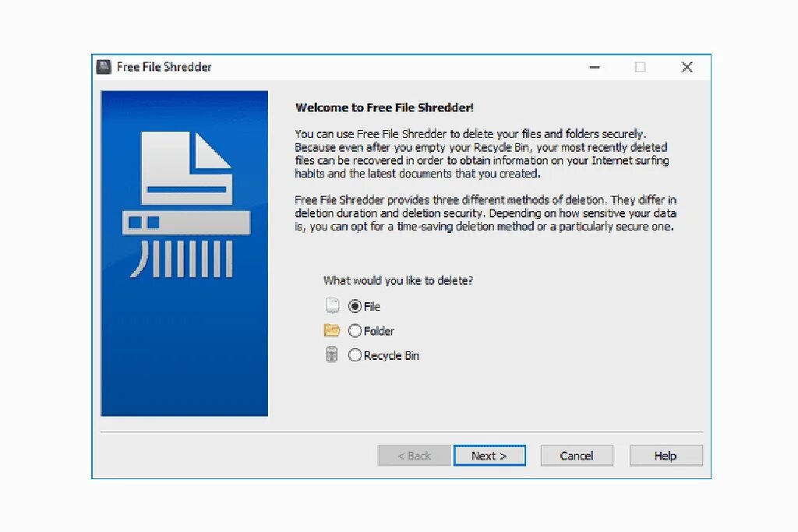798x532 pixels.
Task: Minimize the Free File Shredder window
Action: tap(595, 67)
